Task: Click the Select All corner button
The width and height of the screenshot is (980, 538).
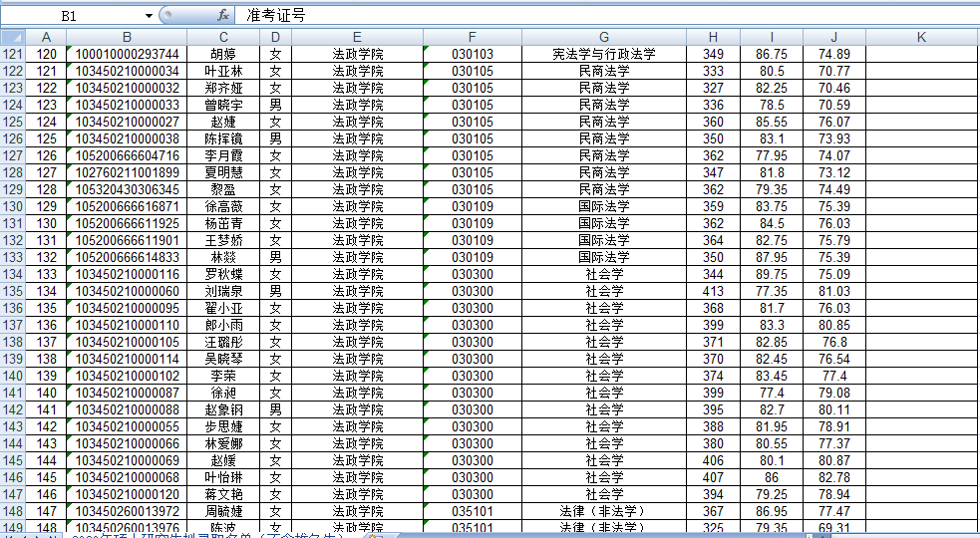Action: click(x=13, y=37)
